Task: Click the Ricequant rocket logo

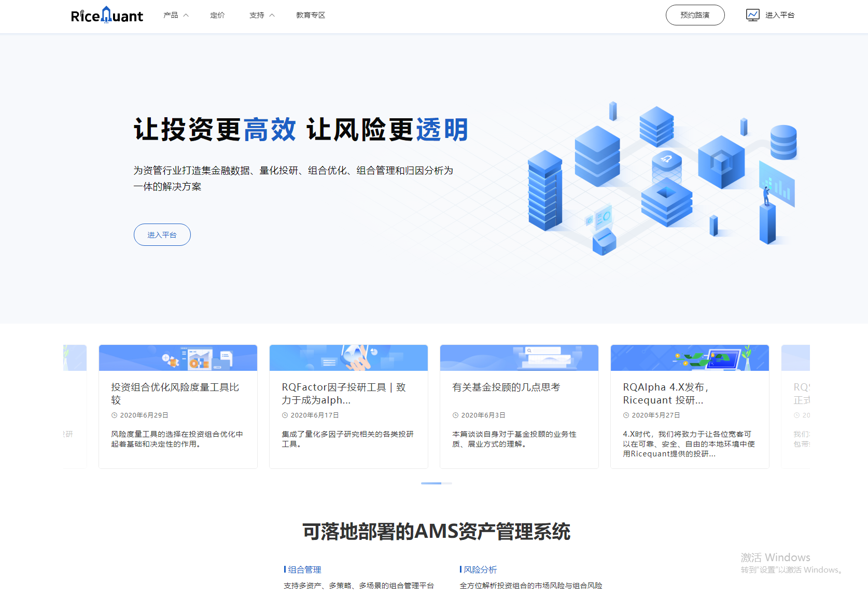Action: 106,15
